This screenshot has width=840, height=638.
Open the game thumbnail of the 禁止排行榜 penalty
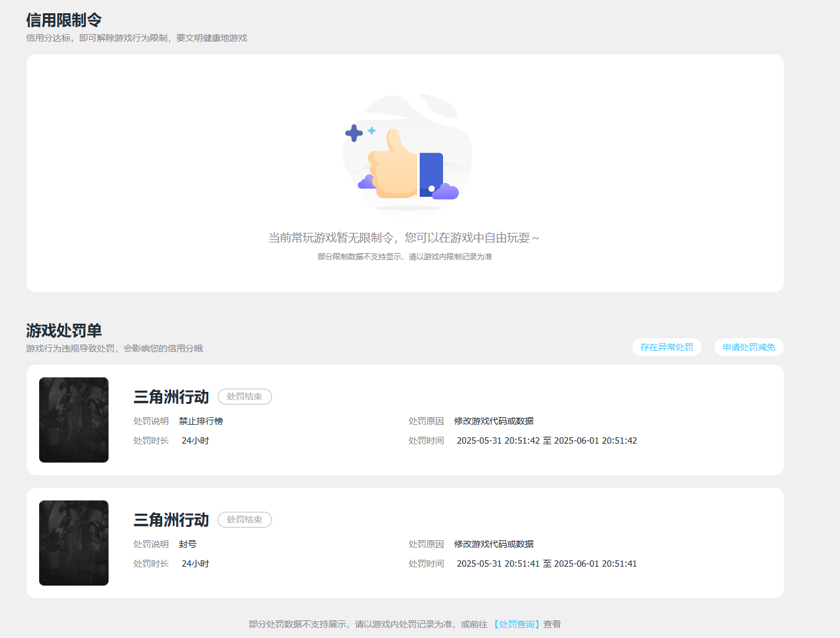[74, 420]
